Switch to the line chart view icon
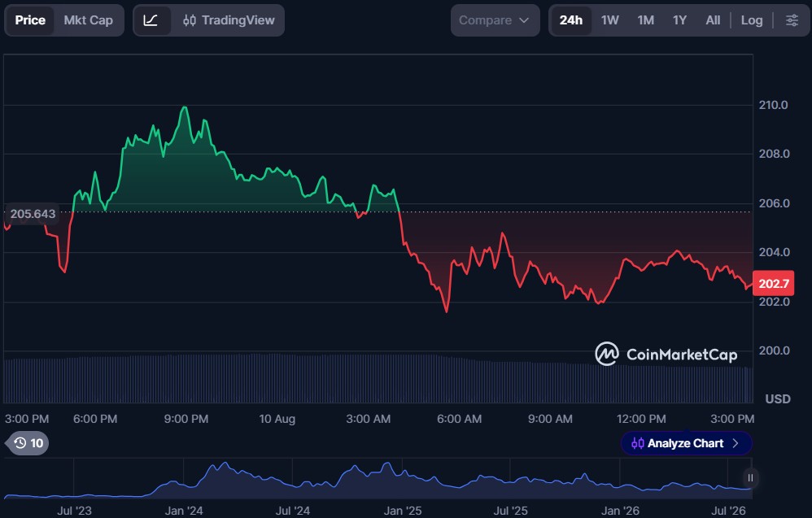 pyautogui.click(x=151, y=20)
